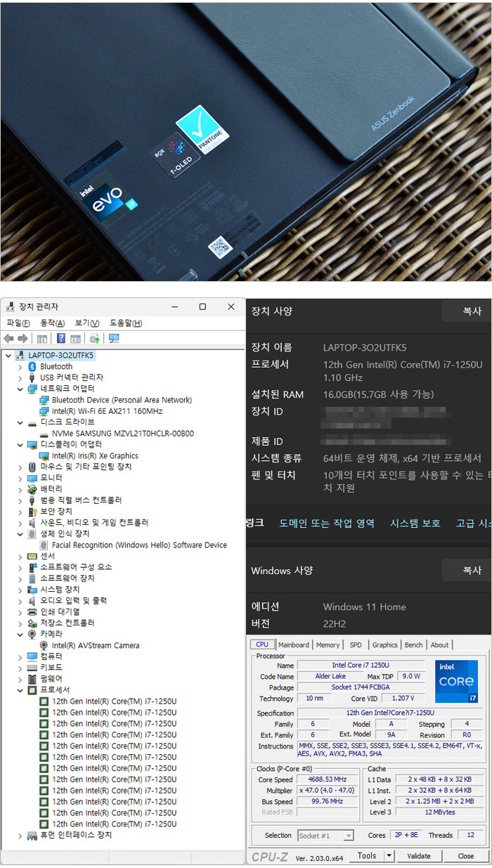Open the 도메인 또는 작업 영역 link
Viewport: 492px width, 868px height.
[x=327, y=523]
